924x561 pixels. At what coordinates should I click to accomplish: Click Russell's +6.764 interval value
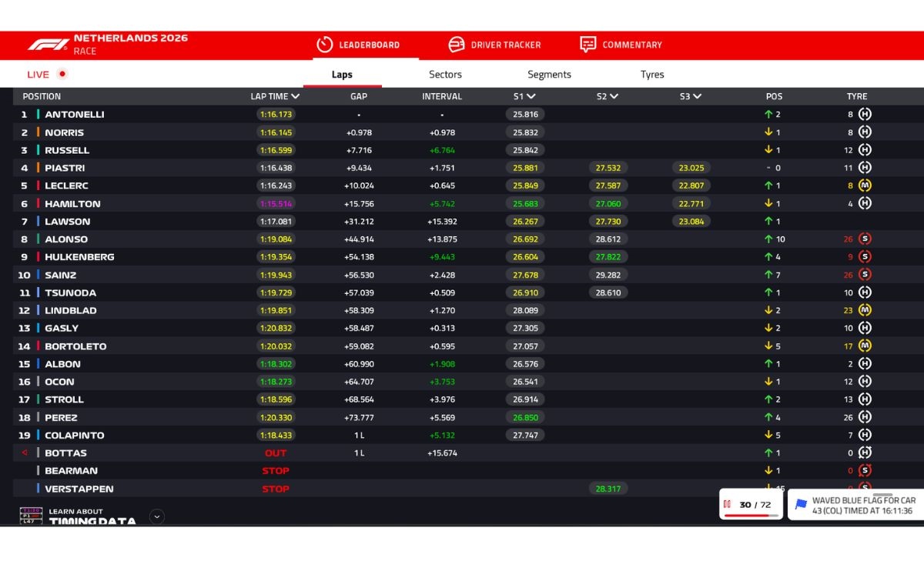point(442,150)
